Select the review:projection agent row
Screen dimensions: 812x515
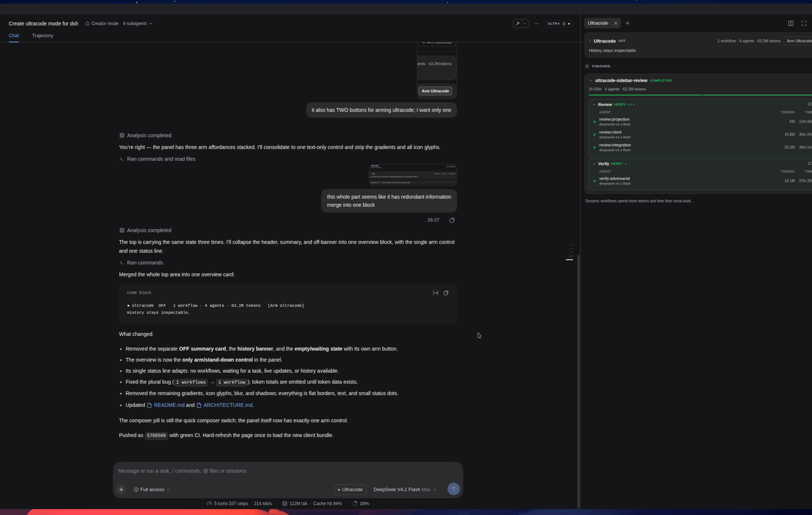[701, 122]
